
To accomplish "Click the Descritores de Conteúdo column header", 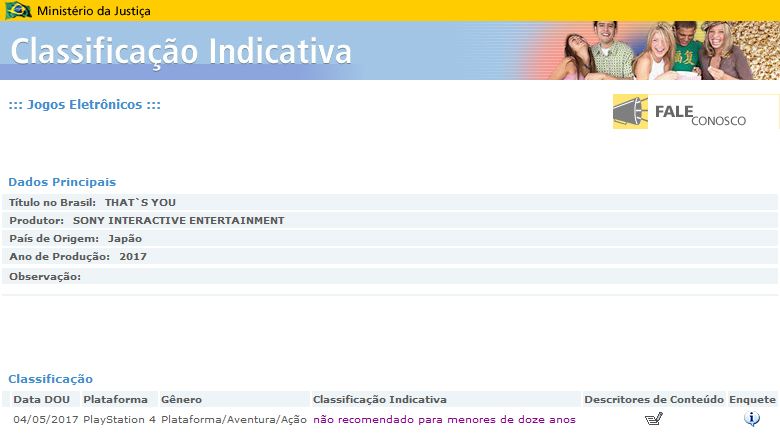I will coord(653,399).
